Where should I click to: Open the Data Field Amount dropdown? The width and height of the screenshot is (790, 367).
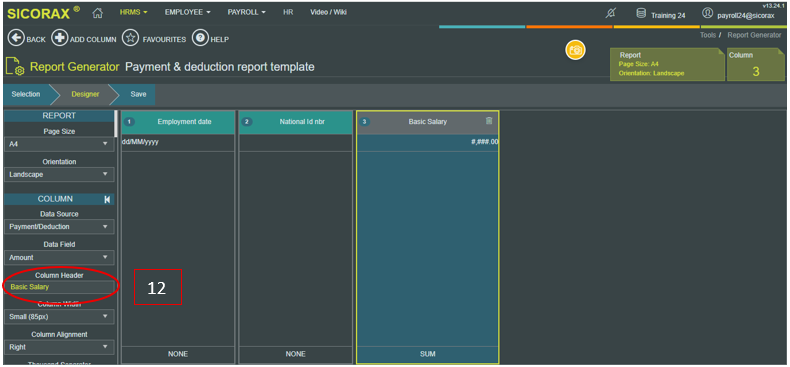click(59, 257)
